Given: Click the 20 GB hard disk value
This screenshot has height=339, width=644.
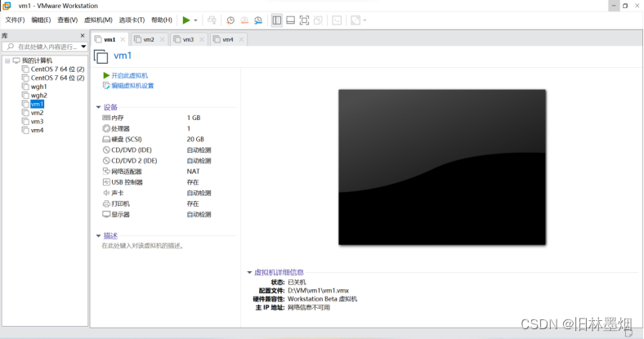Looking at the screenshot, I should point(195,139).
